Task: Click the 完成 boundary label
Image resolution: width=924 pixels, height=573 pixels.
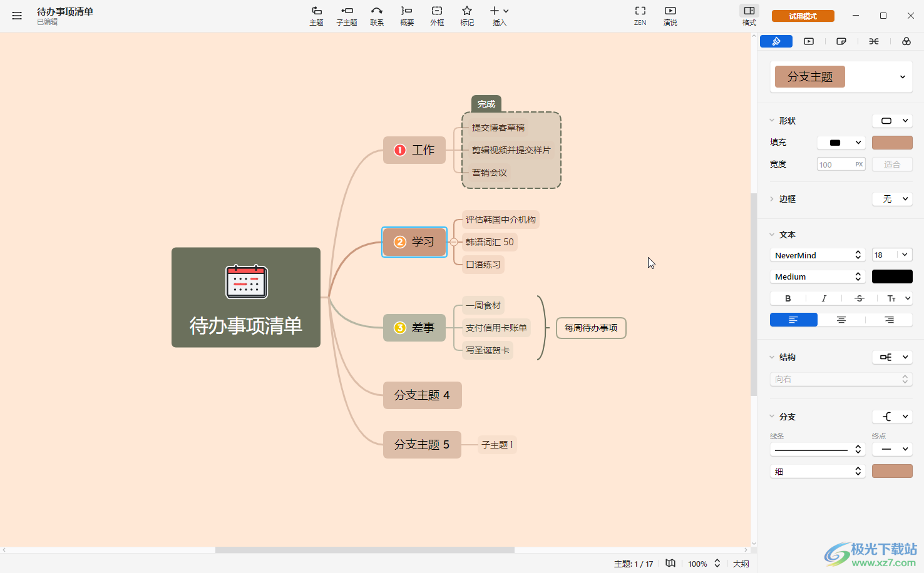Action: pos(486,104)
